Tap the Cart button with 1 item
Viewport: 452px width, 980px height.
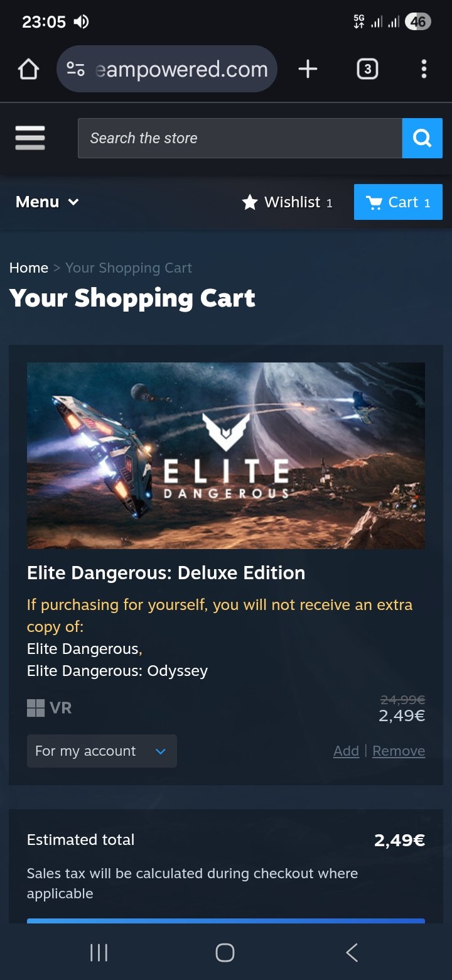click(398, 202)
